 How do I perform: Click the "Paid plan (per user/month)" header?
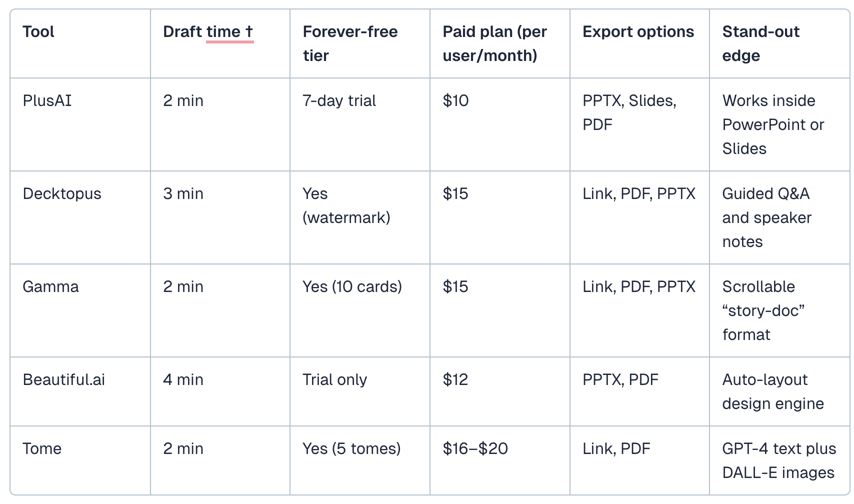tap(494, 43)
